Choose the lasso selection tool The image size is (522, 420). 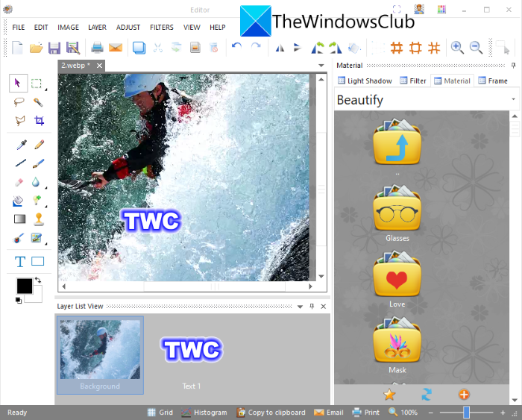(x=19, y=101)
